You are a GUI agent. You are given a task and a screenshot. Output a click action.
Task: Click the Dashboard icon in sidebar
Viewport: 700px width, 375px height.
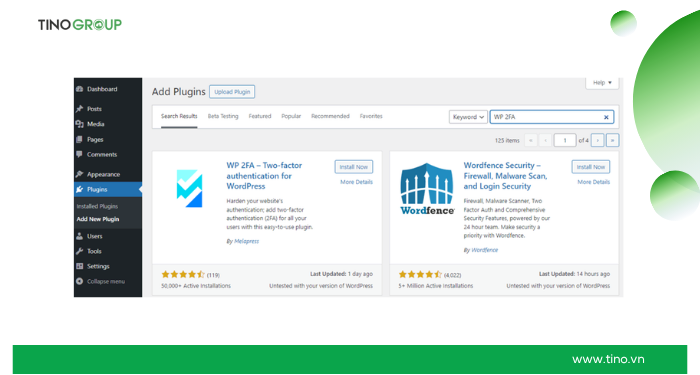pos(79,89)
